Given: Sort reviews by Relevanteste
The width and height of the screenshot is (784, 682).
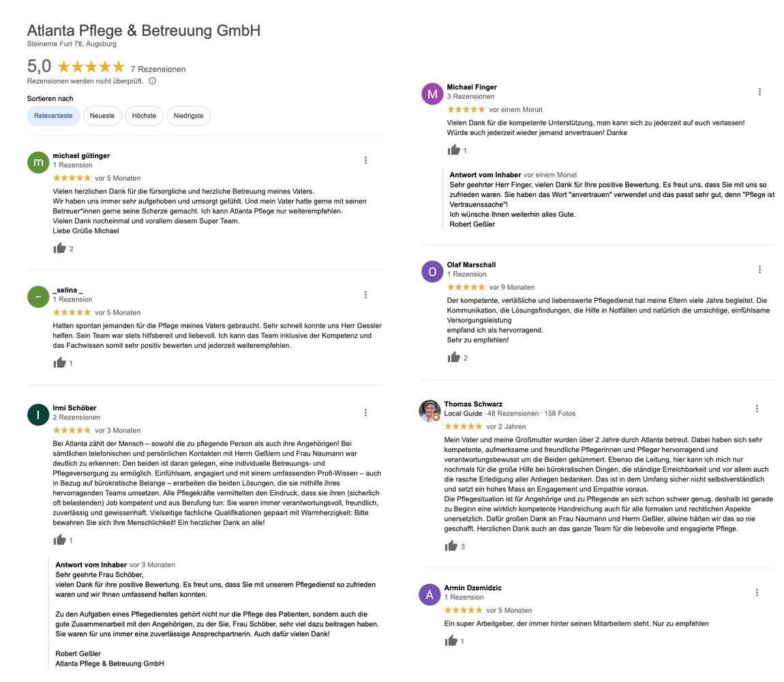Looking at the screenshot, I should pos(53,116).
